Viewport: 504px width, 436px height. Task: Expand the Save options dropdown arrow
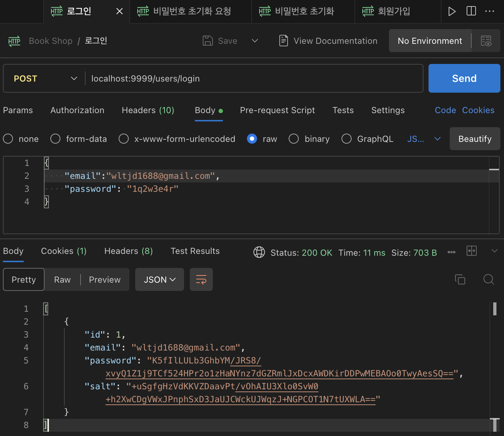point(255,41)
